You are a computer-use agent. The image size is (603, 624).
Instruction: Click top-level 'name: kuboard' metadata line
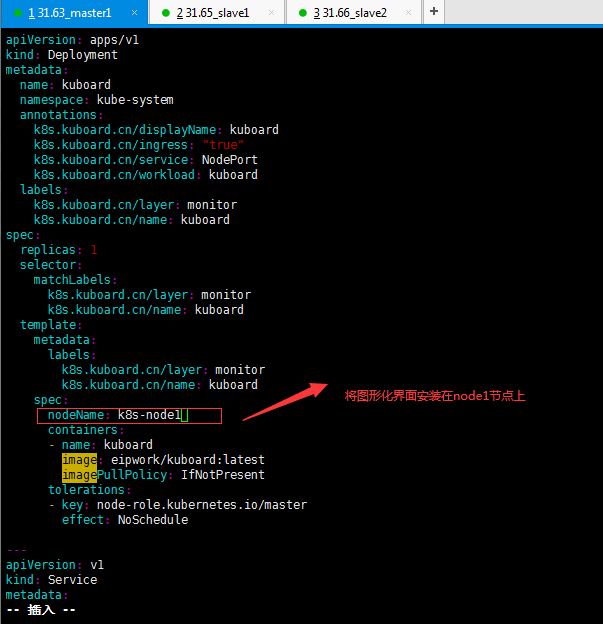65,85
